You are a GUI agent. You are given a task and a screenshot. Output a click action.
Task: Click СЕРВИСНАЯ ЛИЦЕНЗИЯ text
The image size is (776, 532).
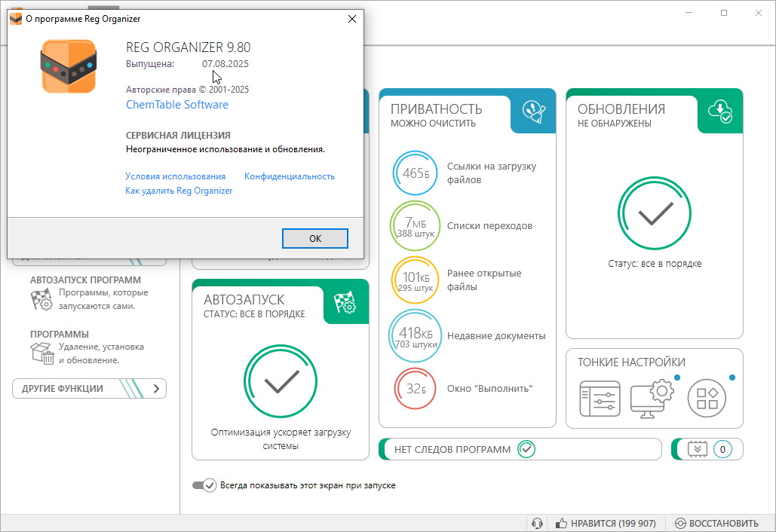click(178, 135)
